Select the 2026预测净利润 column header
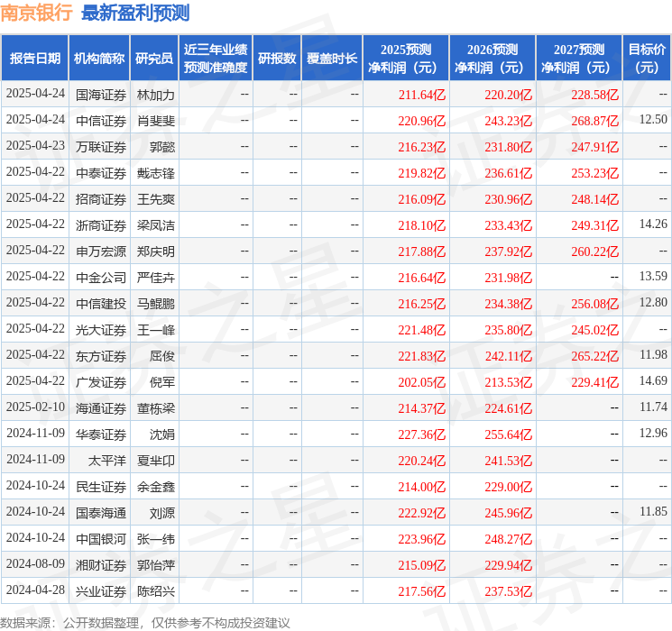Image resolution: width=672 pixels, height=631 pixels. [492, 58]
